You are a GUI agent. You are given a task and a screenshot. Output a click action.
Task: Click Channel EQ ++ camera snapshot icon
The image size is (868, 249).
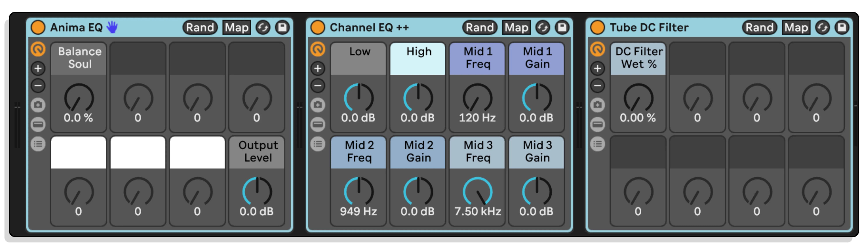[318, 105]
